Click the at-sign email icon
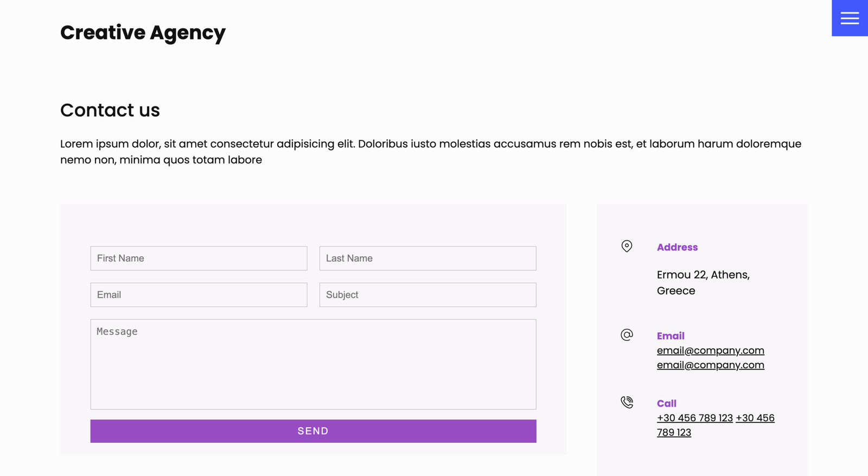 627,335
